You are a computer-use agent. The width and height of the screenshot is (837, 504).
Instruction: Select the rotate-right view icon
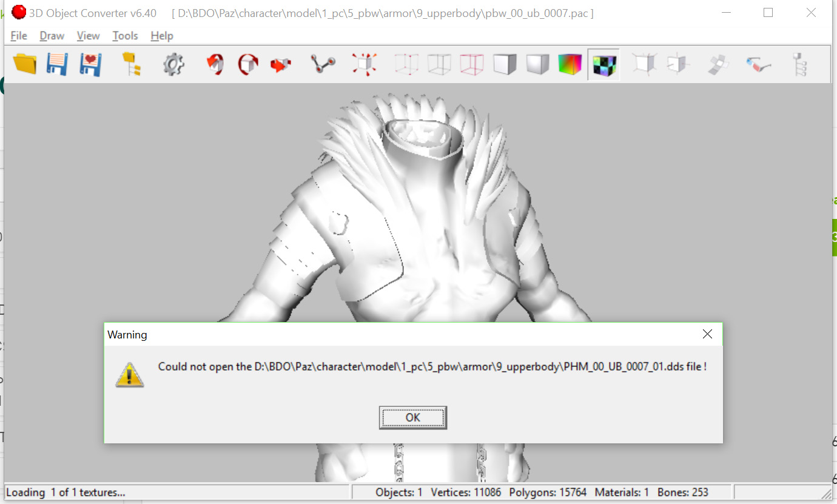[x=247, y=64]
